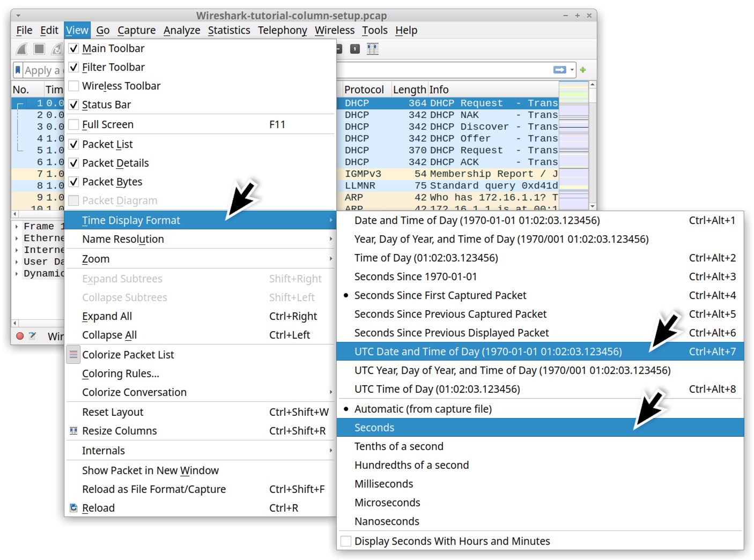Click the shark fin start capture icon
The image size is (754, 560).
21,49
